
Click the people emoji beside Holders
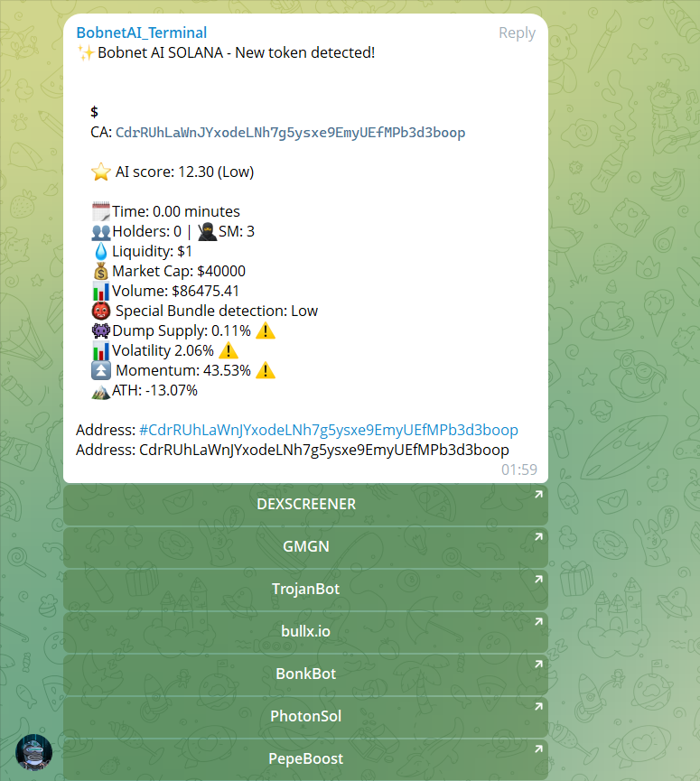point(100,232)
